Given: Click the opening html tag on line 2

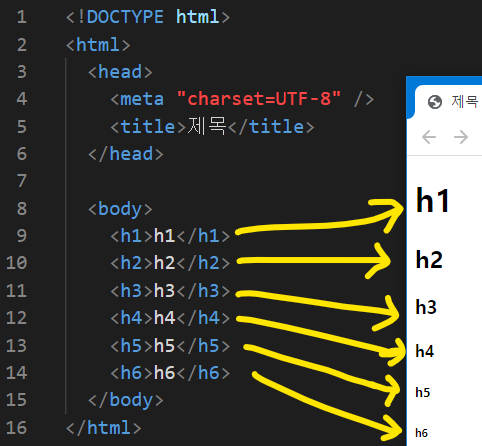Looking at the screenshot, I should click(x=98, y=45).
